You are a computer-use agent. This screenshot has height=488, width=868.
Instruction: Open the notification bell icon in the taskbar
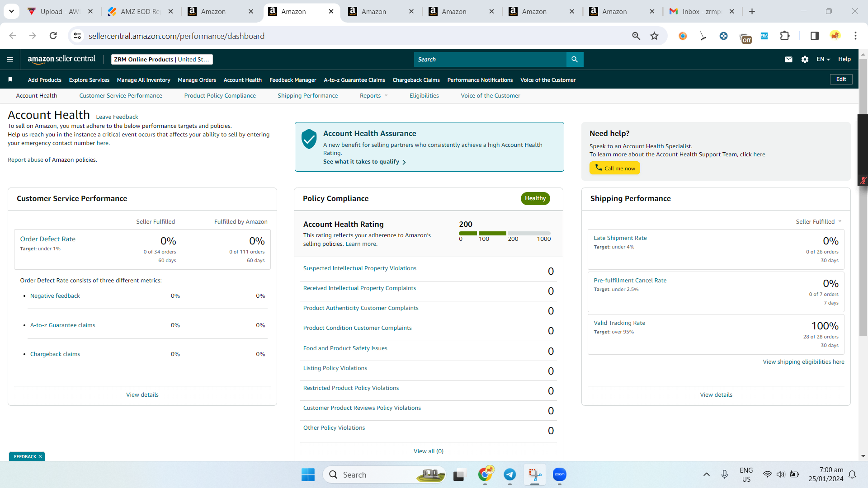(852, 474)
